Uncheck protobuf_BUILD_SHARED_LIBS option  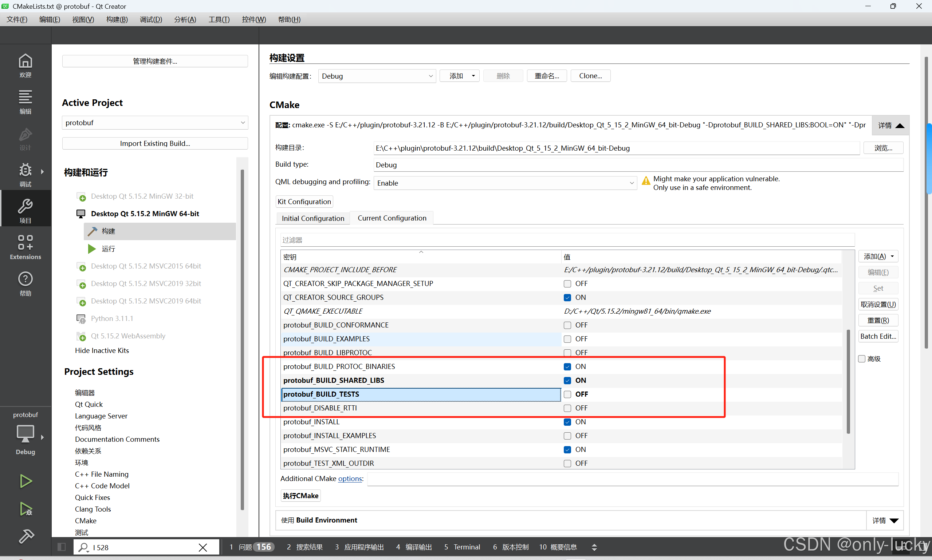(567, 380)
